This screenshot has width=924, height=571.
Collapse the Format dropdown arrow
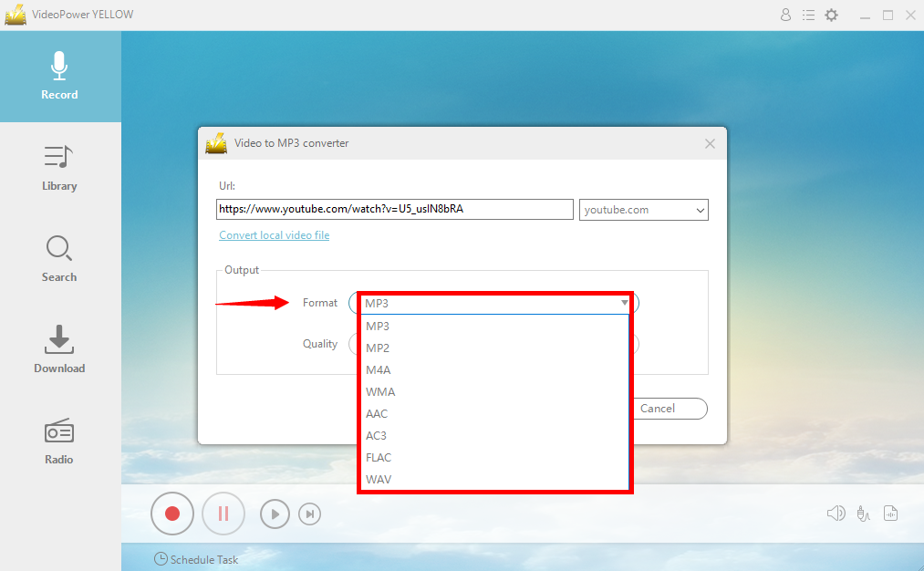[625, 303]
